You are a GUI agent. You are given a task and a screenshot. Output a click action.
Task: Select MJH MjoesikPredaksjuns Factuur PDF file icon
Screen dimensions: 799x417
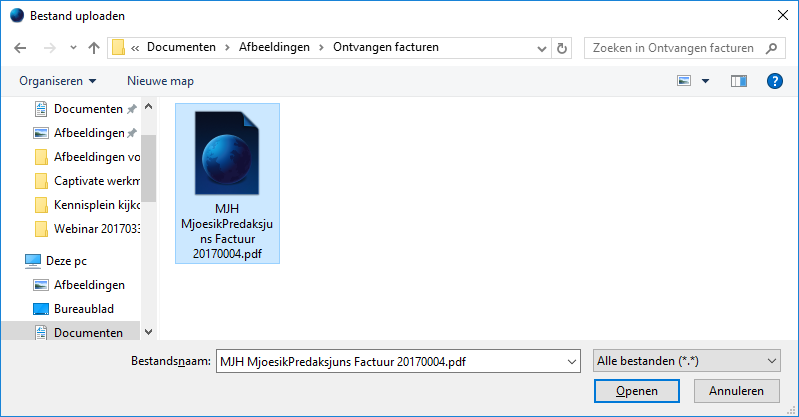tap(227, 153)
